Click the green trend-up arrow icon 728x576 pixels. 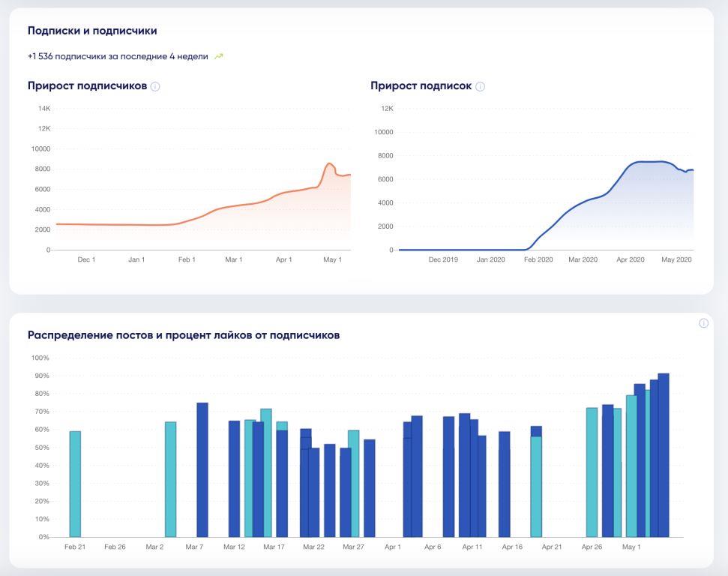click(219, 57)
